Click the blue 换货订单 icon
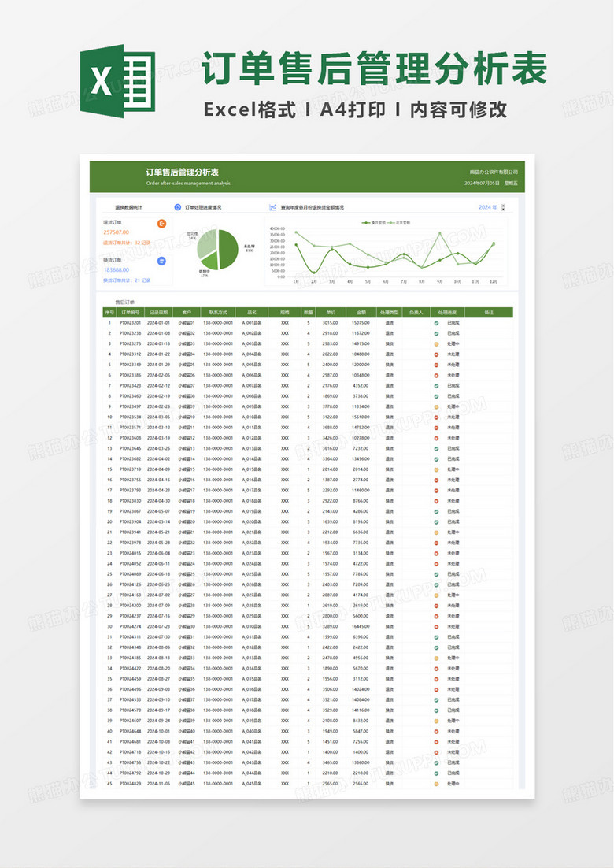Image resolution: width=614 pixels, height=868 pixels. coord(162,261)
